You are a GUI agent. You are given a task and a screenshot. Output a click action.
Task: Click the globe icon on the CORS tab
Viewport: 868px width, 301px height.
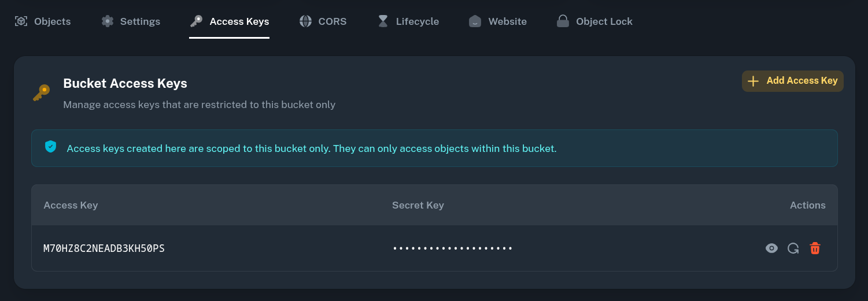tap(305, 21)
